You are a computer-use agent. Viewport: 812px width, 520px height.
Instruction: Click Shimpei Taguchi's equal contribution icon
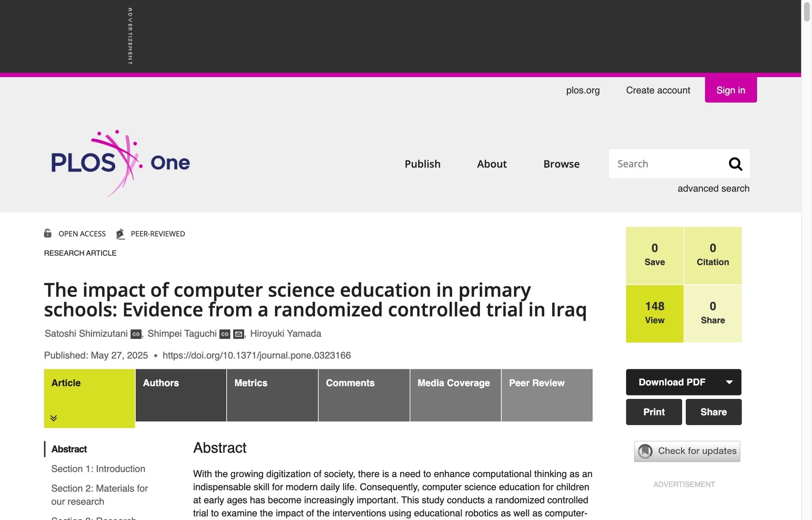pos(225,334)
